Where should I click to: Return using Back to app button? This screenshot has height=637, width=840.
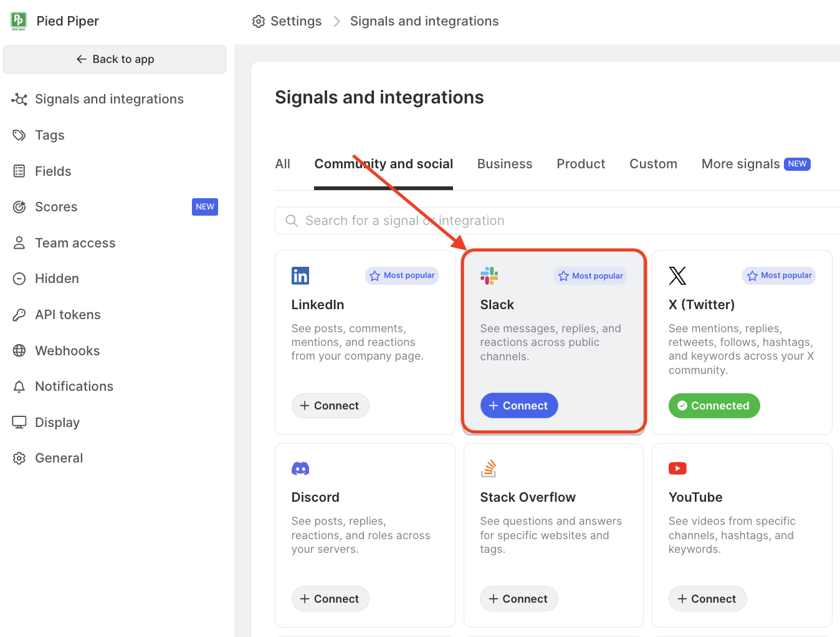pyautogui.click(x=115, y=59)
